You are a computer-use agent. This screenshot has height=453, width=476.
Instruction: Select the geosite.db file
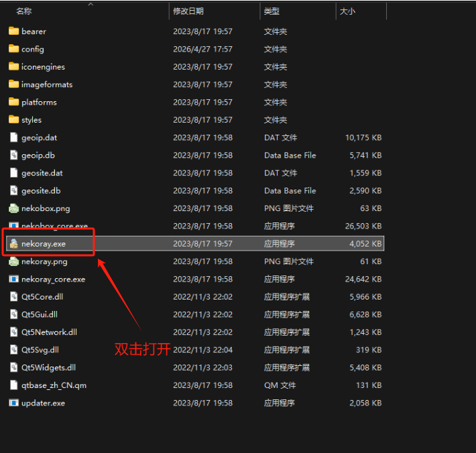click(x=40, y=191)
